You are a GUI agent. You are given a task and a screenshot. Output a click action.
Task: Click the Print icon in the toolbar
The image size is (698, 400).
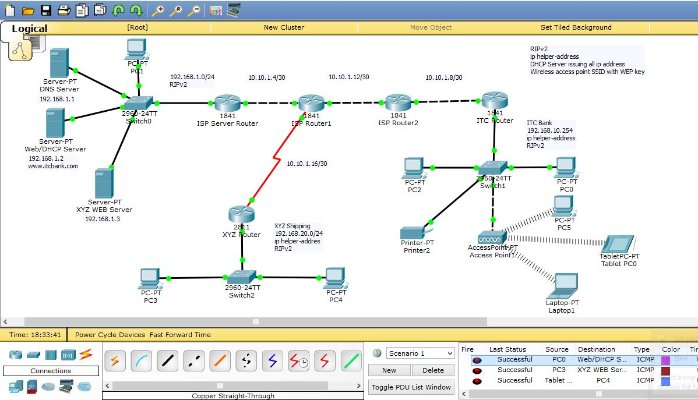pyautogui.click(x=63, y=10)
